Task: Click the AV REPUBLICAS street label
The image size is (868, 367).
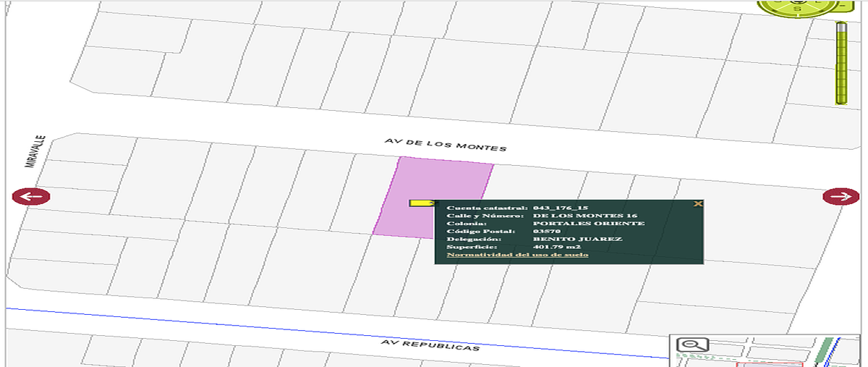Action: (430, 345)
